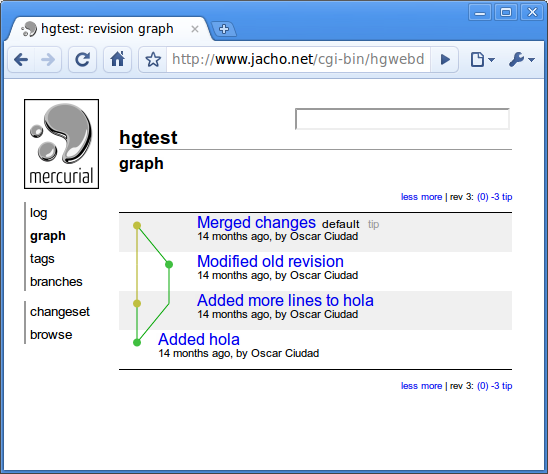This screenshot has width=548, height=474.
Task: Click the go arrow beside the address bar
Action: pyautogui.click(x=445, y=60)
